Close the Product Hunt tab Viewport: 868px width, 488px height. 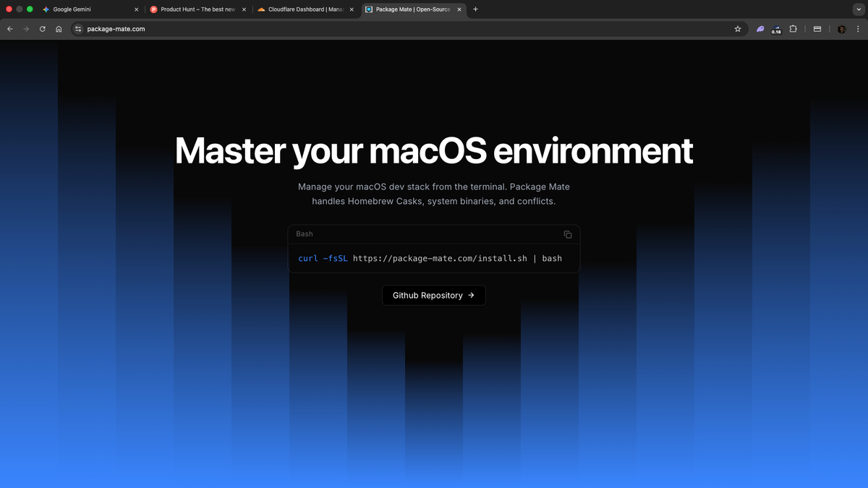pos(244,9)
